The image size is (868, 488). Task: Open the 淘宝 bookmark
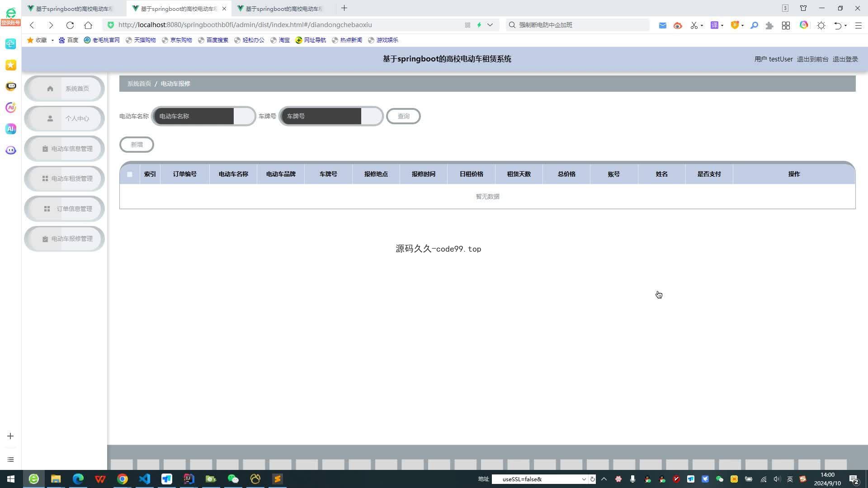pos(280,40)
